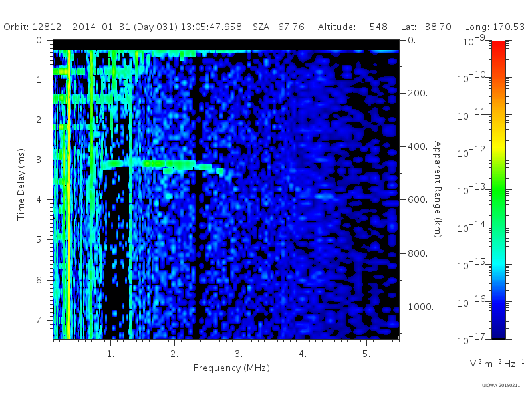Click the frequency axis tick label '3.'

(239, 354)
